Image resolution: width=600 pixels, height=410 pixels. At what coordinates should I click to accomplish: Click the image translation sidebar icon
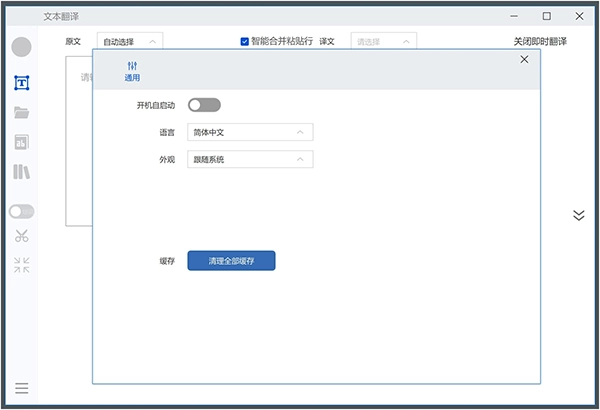(x=21, y=142)
